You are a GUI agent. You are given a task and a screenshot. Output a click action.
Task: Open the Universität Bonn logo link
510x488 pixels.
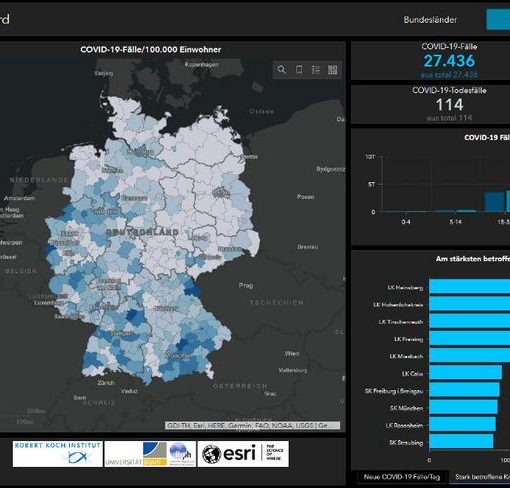tap(150, 454)
